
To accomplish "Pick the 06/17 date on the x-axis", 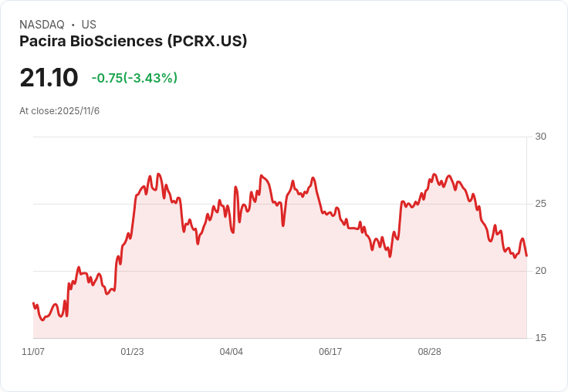I will pyautogui.click(x=330, y=352).
